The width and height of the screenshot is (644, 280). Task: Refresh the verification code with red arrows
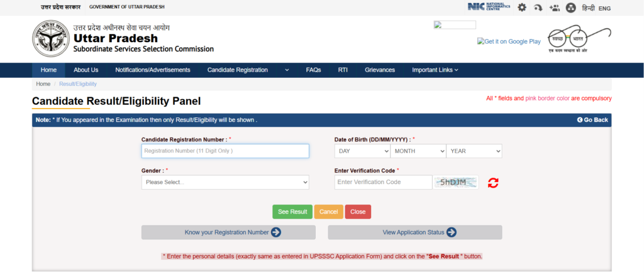click(493, 183)
